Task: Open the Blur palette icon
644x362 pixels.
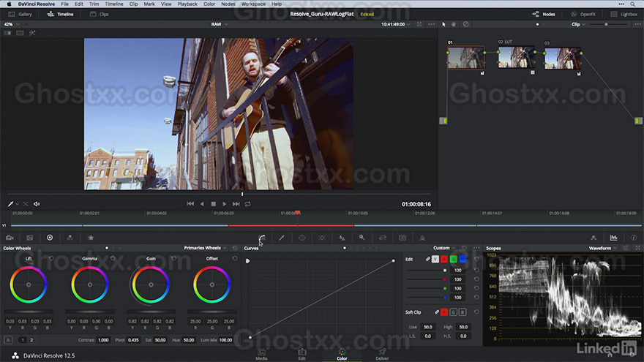Action: tap(342, 238)
